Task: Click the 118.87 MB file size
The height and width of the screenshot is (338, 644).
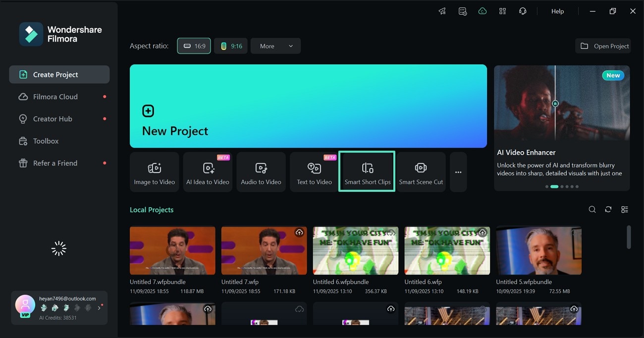Action: click(192, 291)
